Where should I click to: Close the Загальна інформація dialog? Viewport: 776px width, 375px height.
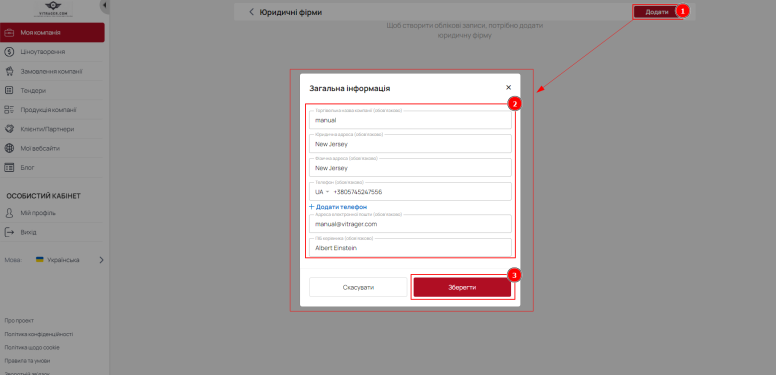coord(508,88)
